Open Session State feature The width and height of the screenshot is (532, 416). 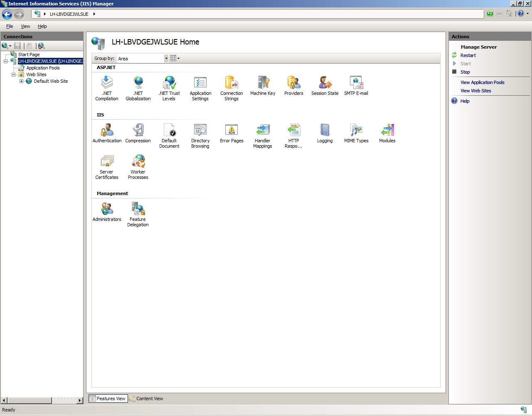coord(325,86)
